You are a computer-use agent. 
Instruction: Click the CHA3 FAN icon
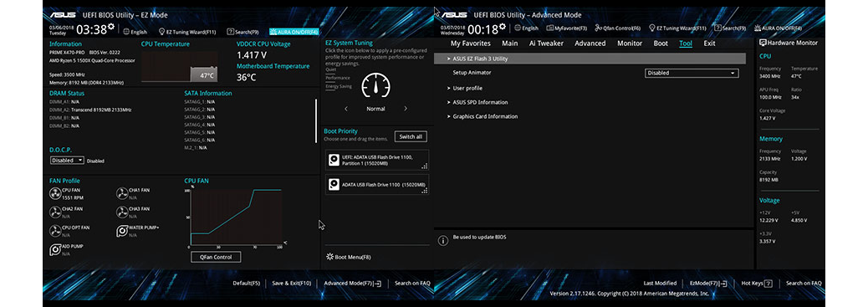tap(122, 212)
